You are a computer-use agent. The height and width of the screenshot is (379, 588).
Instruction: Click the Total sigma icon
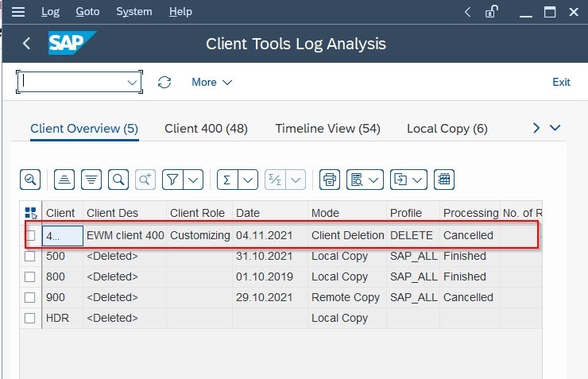227,180
